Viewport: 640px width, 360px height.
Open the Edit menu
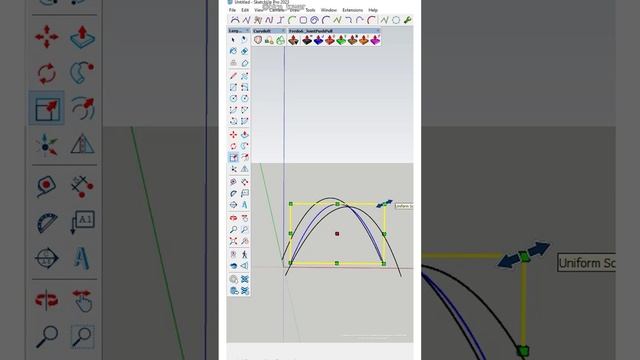point(245,10)
